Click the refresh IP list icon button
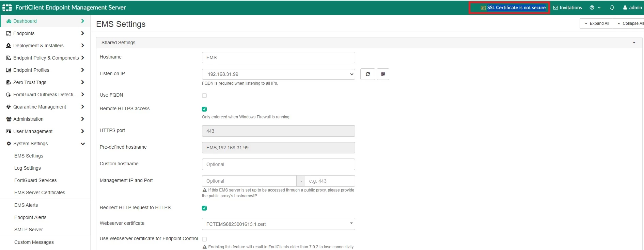Screen dimensions: 644x250 coord(368,74)
